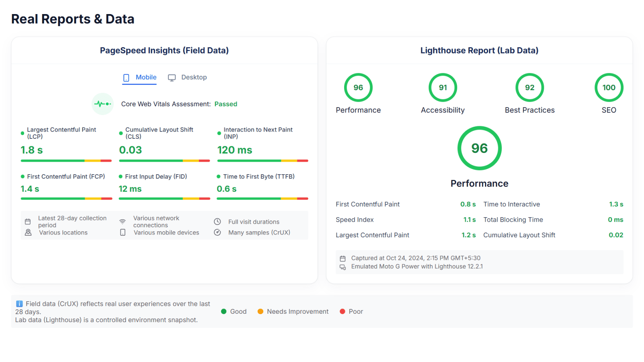Click the FCP distribution bar under 1.4 s
Screen dimensions: 644x362
pos(66,199)
